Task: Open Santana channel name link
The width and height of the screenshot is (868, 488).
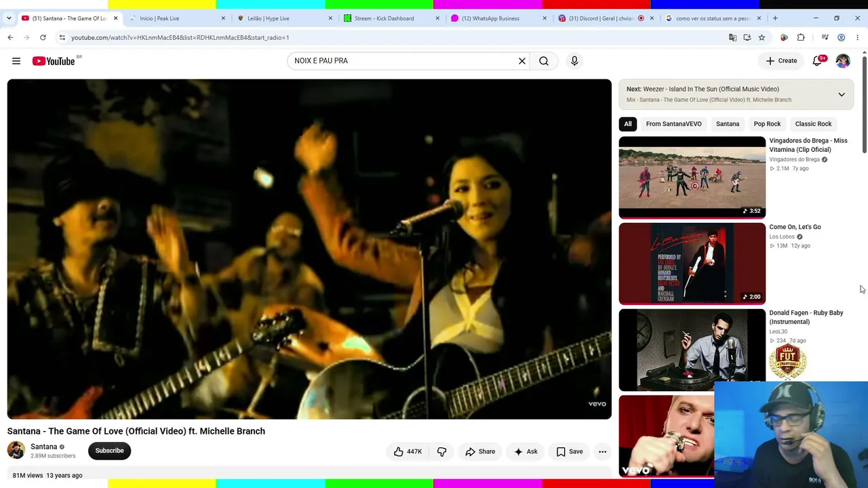Action: (44, 447)
